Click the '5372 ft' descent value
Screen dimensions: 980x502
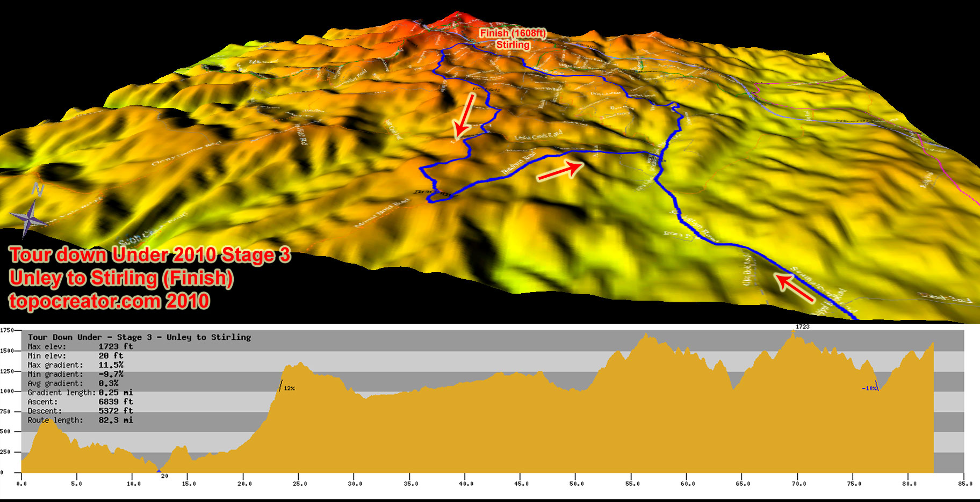(x=116, y=411)
